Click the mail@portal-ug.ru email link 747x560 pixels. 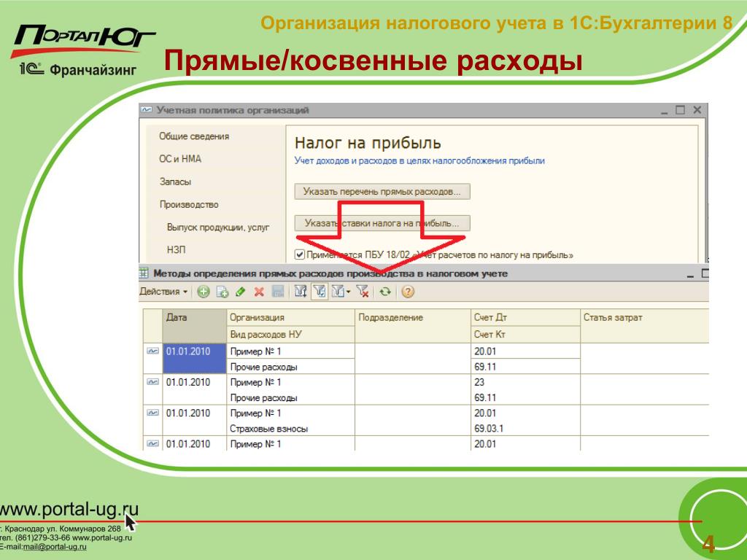pyautogui.click(x=55, y=547)
